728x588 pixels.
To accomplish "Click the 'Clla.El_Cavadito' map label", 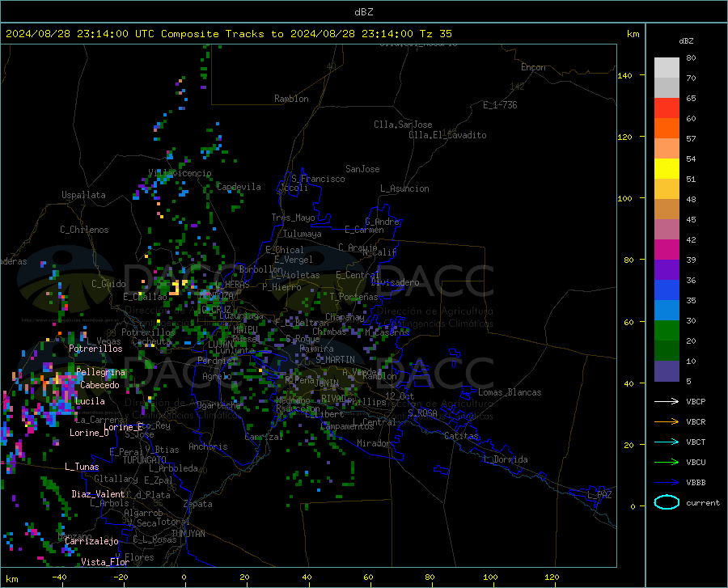I will [447, 135].
